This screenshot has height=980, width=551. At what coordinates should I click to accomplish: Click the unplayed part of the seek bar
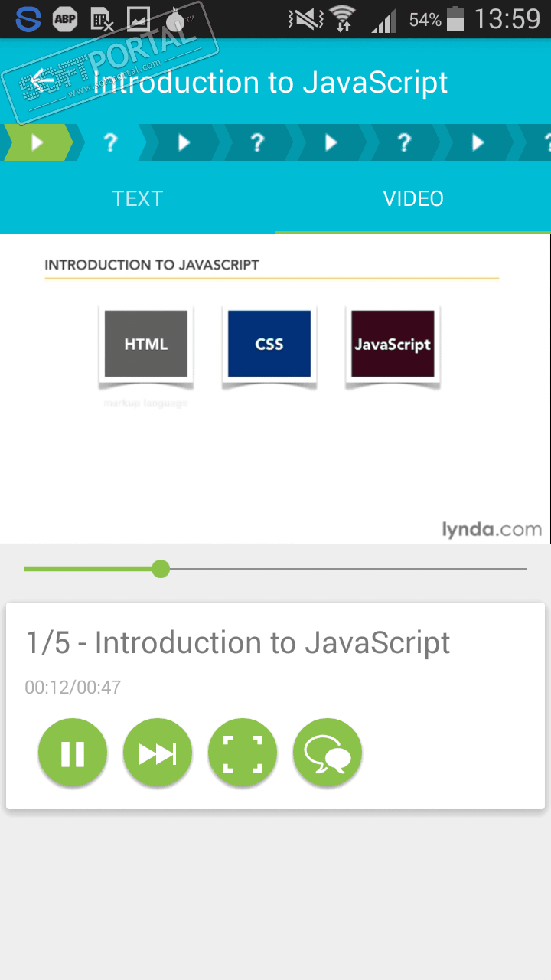pos(348,569)
